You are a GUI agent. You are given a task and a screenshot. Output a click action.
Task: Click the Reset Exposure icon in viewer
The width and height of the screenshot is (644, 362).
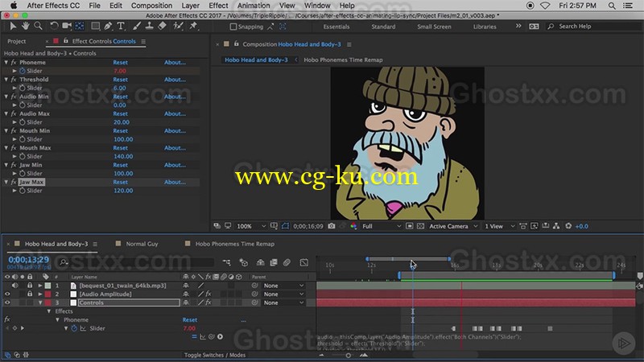[x=568, y=226]
